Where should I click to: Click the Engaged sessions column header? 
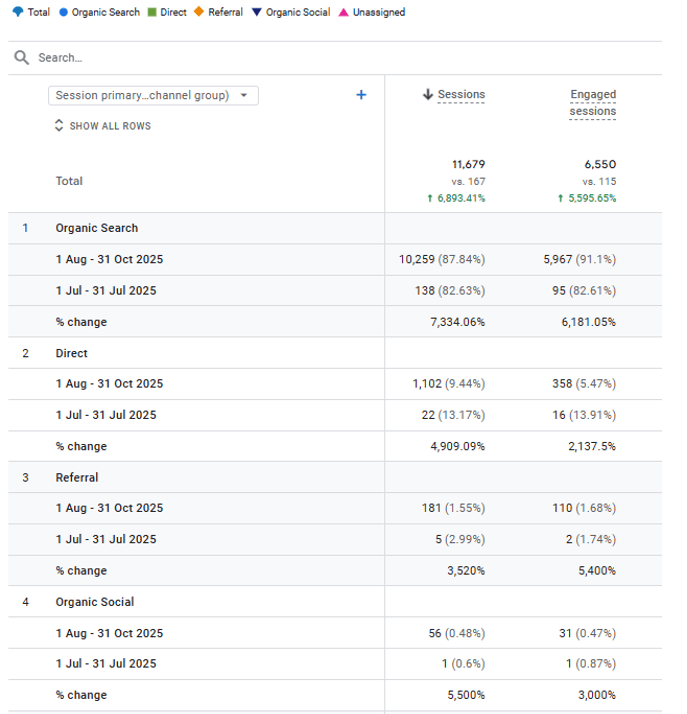click(x=593, y=102)
